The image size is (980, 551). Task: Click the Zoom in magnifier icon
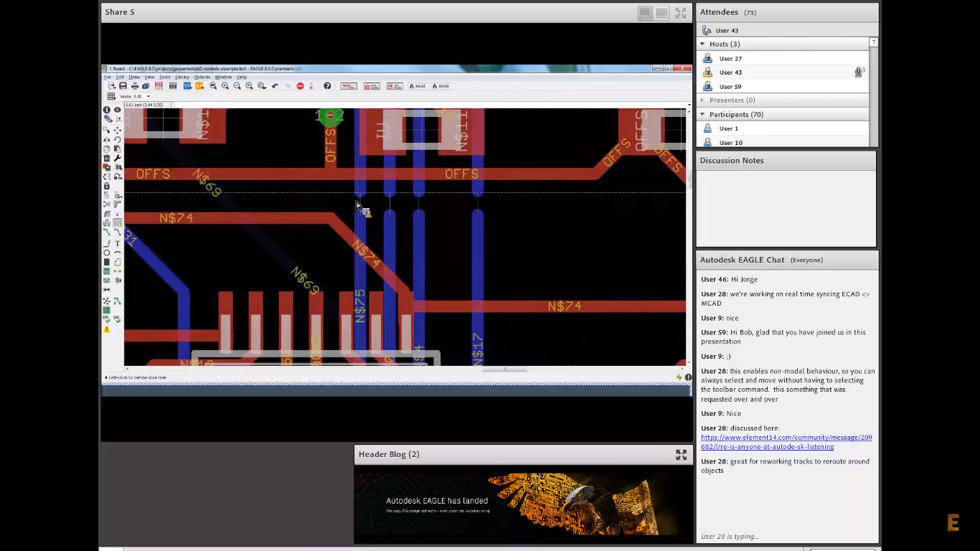click(x=225, y=86)
